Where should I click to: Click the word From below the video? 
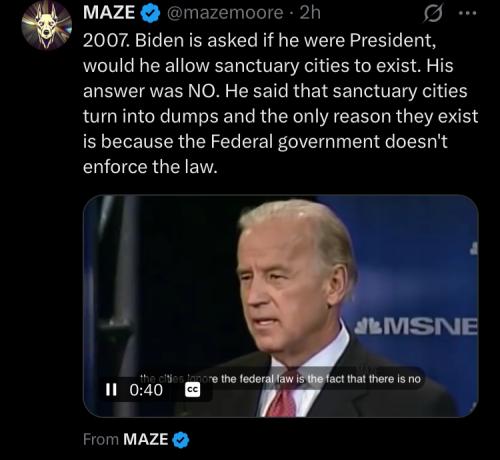[x=101, y=439]
